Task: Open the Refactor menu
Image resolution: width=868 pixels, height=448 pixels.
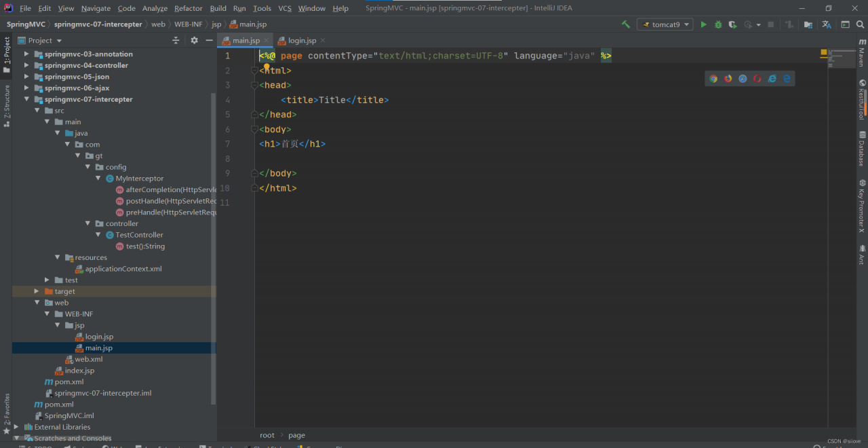Action: (x=188, y=8)
